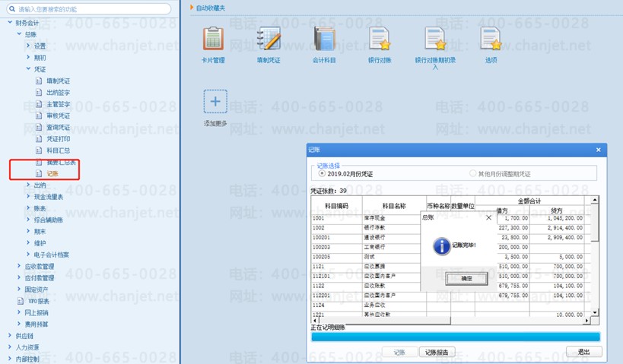Open the 会计科目 shortcut icon
The image size is (623, 364).
[325, 39]
